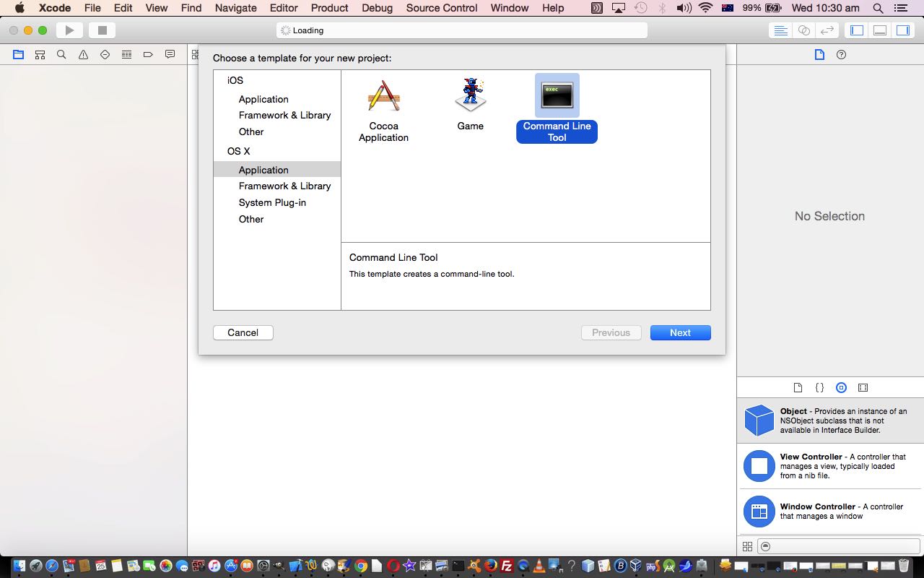
Task: Click the volume icon in menu bar
Action: coord(684,8)
